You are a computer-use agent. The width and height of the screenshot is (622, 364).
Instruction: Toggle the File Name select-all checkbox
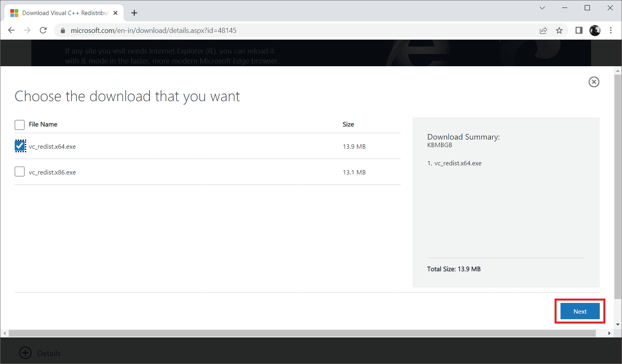click(x=20, y=125)
